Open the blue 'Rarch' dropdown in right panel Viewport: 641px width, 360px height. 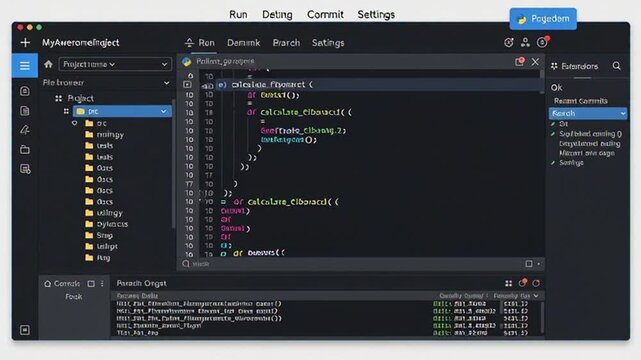tap(588, 113)
